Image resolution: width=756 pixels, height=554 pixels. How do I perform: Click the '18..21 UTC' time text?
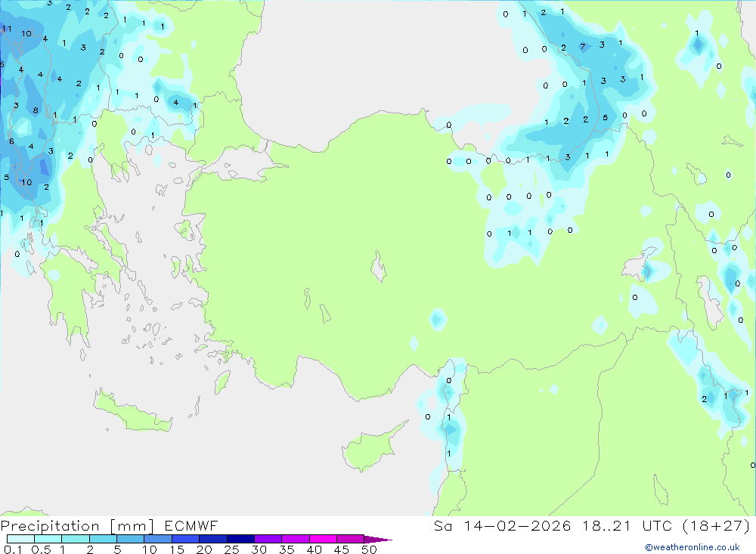coord(627,526)
